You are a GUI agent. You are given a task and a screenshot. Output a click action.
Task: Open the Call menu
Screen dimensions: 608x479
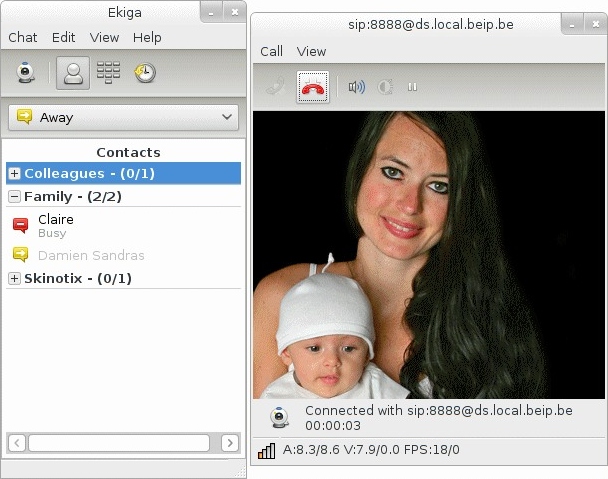(271, 52)
